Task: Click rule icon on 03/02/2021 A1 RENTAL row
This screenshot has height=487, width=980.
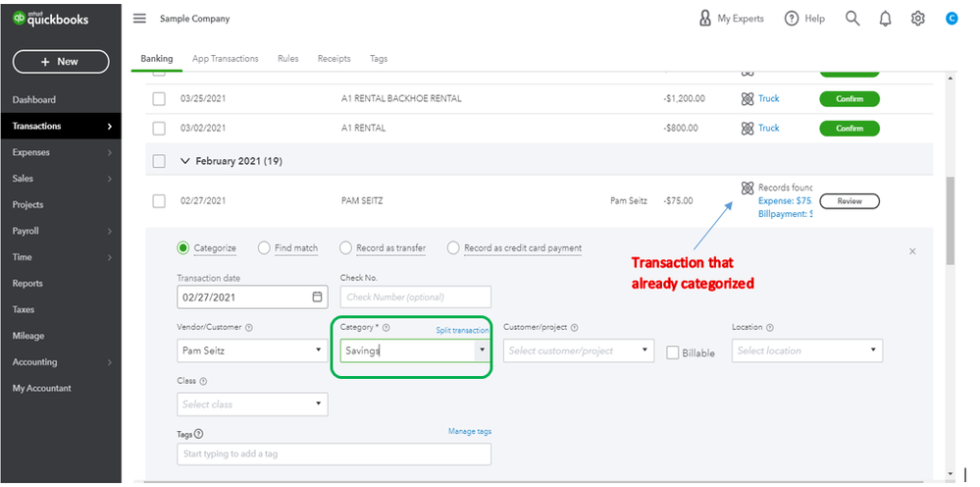Action: pyautogui.click(x=747, y=129)
